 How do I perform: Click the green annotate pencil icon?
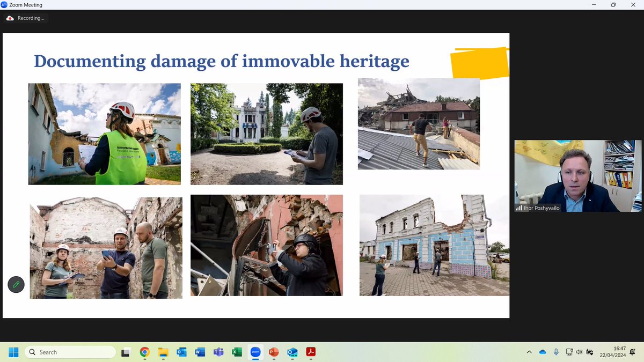(16, 284)
